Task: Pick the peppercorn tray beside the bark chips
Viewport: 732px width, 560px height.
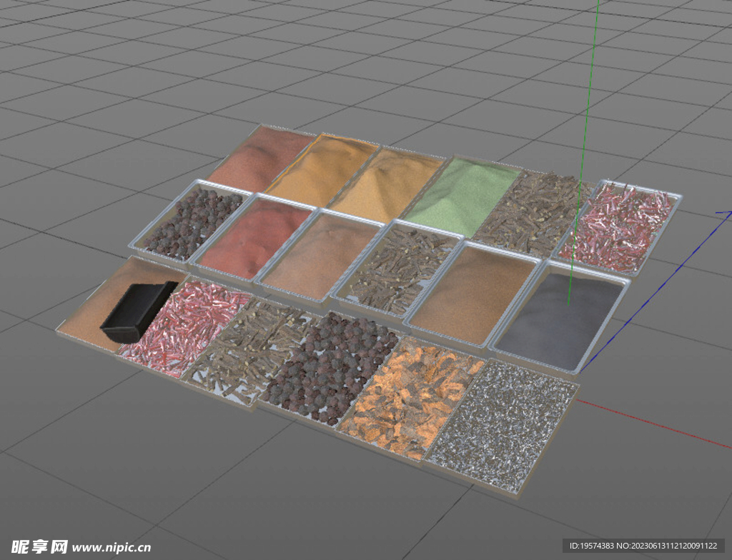Action: pos(330,367)
